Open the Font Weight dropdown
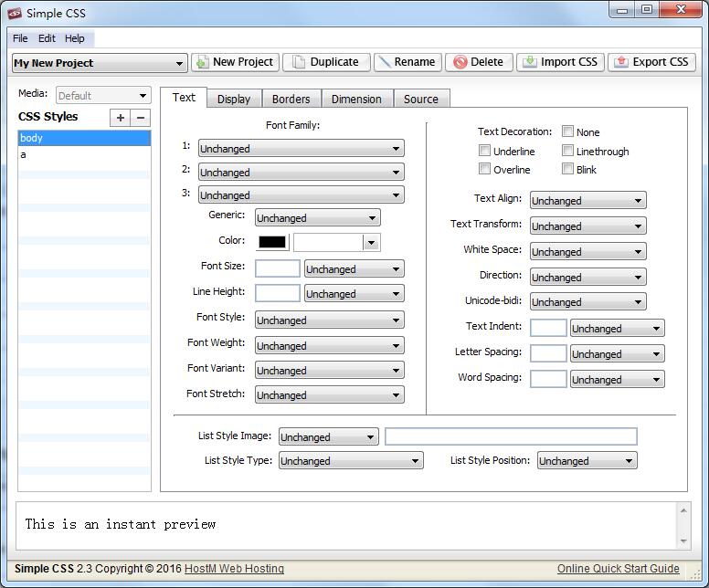The width and height of the screenshot is (709, 588). [x=329, y=346]
